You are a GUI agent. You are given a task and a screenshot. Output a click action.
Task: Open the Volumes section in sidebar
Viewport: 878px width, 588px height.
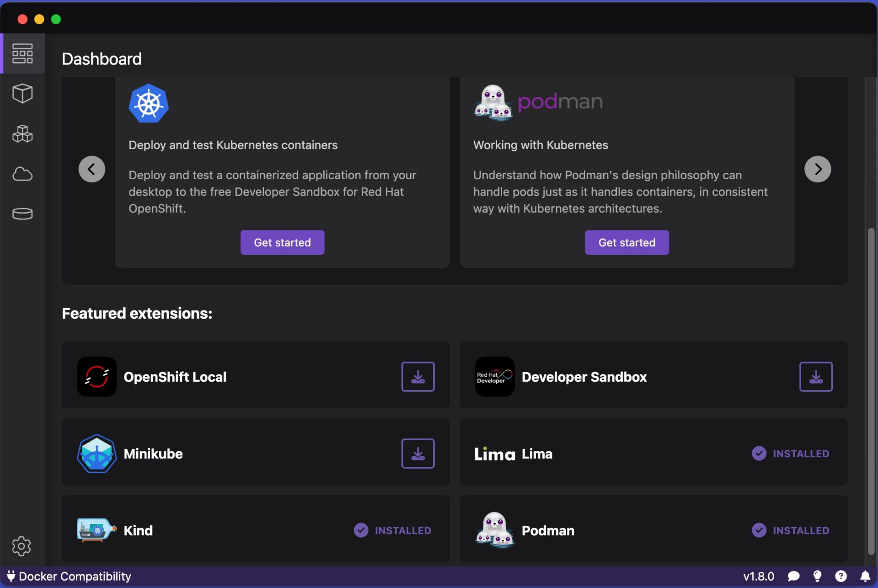click(22, 214)
